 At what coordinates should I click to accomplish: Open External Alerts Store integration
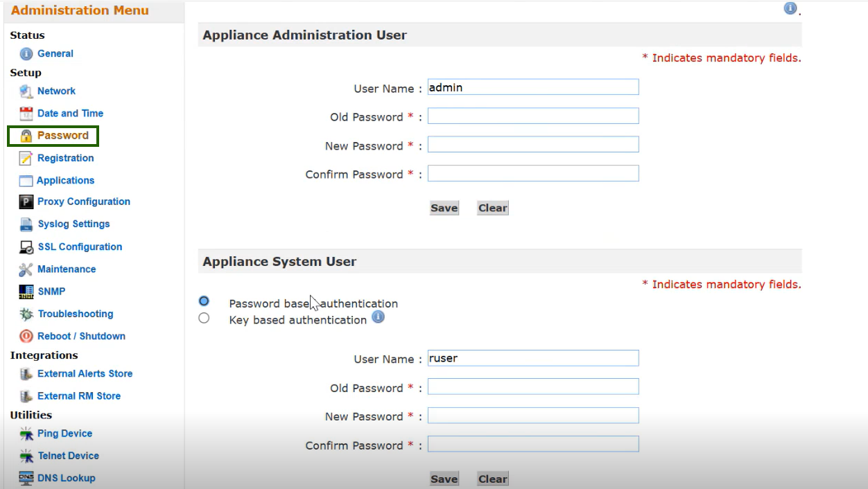(x=85, y=374)
